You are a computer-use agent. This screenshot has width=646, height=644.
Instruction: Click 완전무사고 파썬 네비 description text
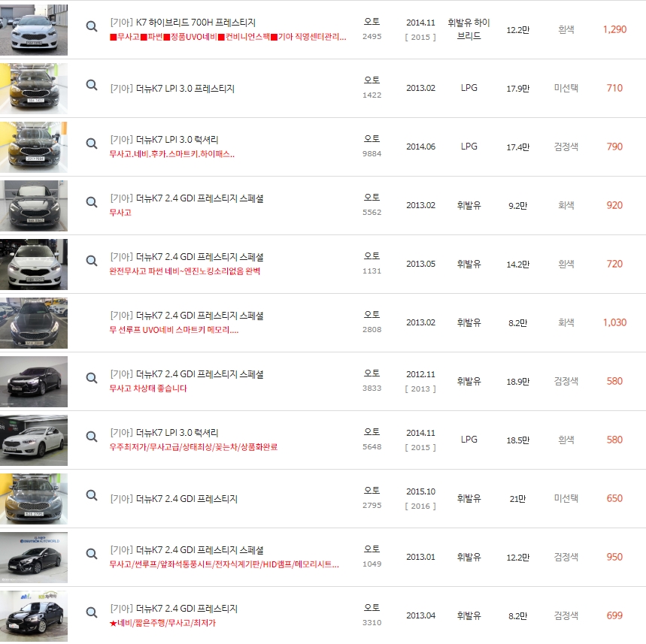184,271
